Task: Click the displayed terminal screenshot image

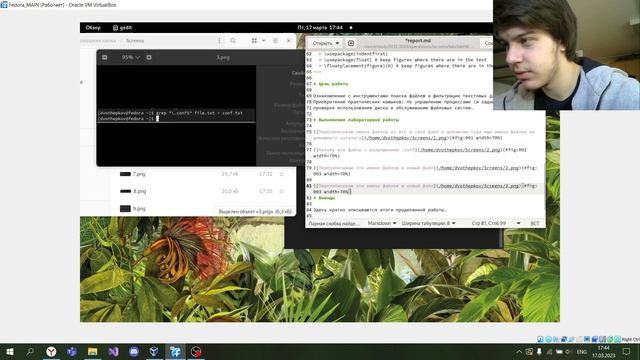Action: coord(176,116)
